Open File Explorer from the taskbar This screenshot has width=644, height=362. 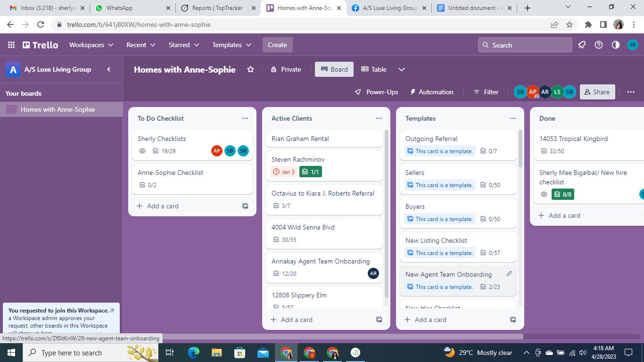coord(217,353)
